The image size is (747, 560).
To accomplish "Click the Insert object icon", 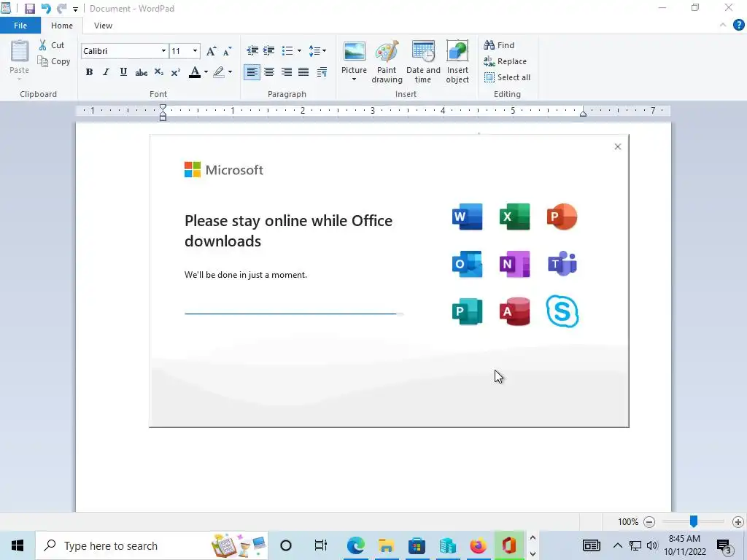I will click(x=457, y=52).
